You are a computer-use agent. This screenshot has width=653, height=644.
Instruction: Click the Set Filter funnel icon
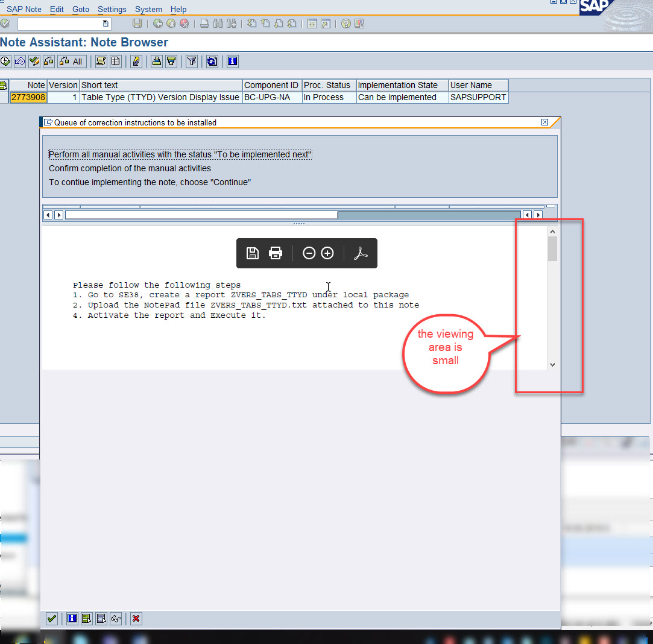tap(192, 62)
